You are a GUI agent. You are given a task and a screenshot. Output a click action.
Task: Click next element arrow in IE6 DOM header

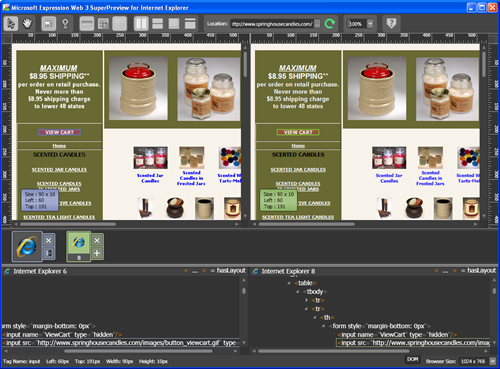[x=204, y=271]
